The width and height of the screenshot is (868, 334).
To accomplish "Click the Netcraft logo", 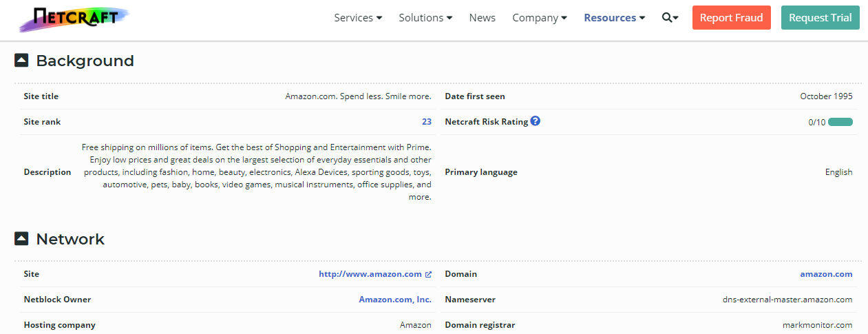I will click(x=74, y=19).
